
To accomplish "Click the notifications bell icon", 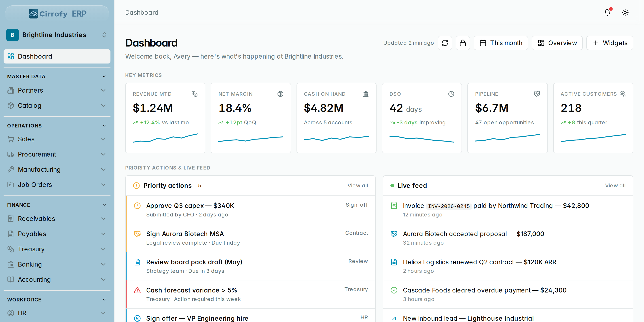I will coord(607,13).
